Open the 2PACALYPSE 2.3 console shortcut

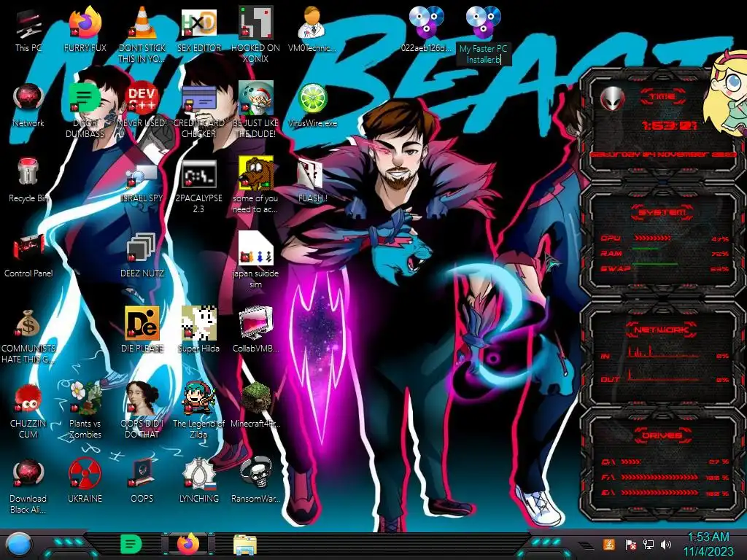(198, 186)
